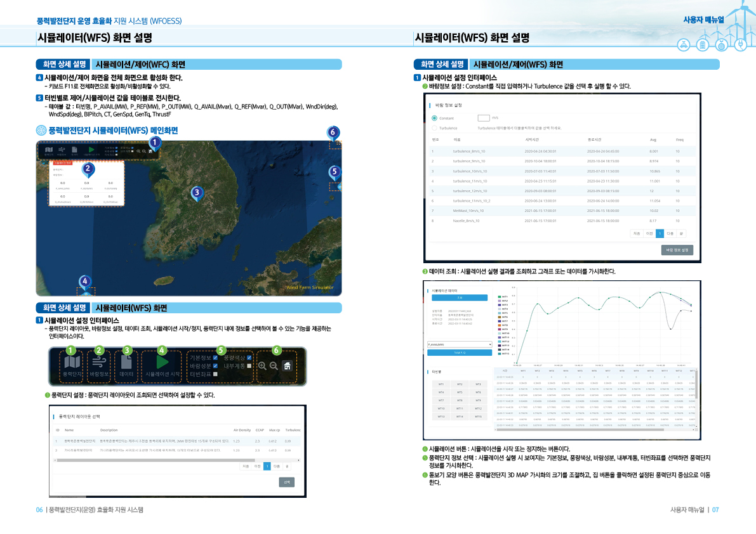Click the blue 조회 button in simulation data
The height and width of the screenshot is (534, 756).
(460, 298)
